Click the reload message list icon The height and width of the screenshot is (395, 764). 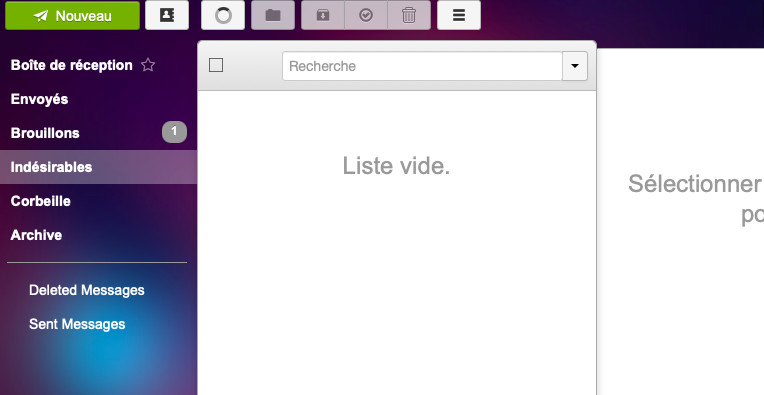[223, 16]
